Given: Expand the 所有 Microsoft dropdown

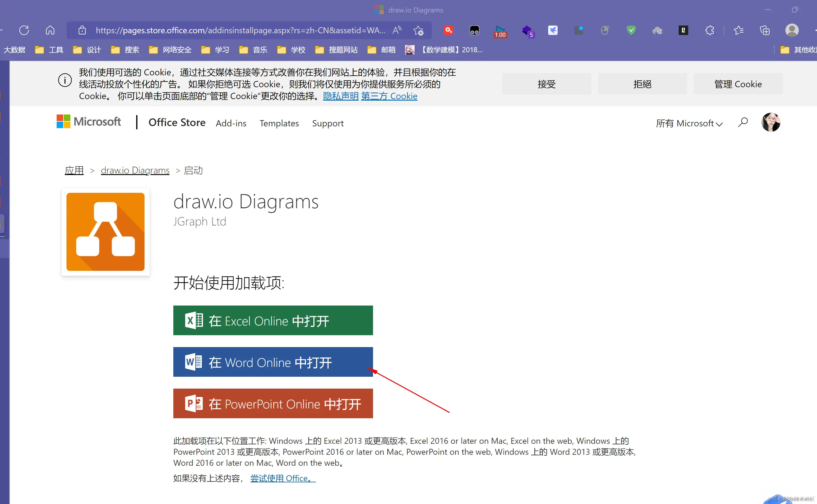Looking at the screenshot, I should click(689, 123).
